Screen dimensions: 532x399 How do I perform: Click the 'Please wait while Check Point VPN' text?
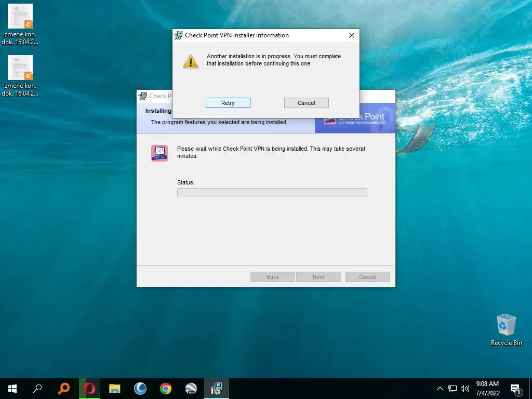pos(271,152)
